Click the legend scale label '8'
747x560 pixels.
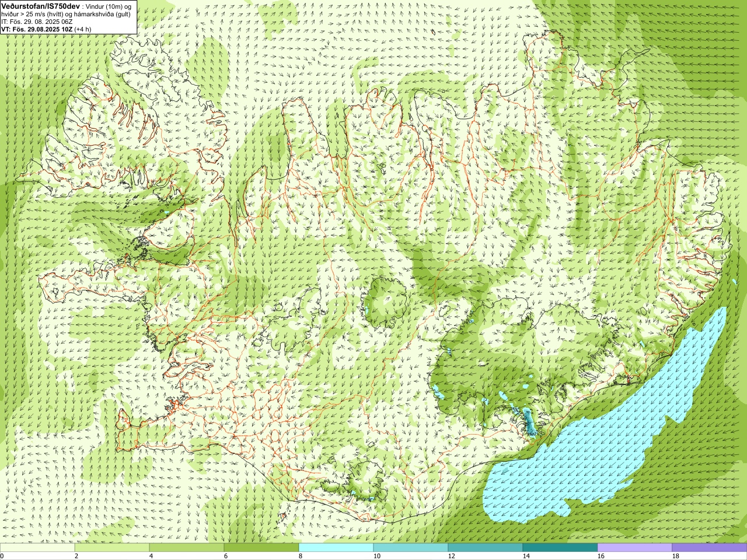pyautogui.click(x=301, y=556)
